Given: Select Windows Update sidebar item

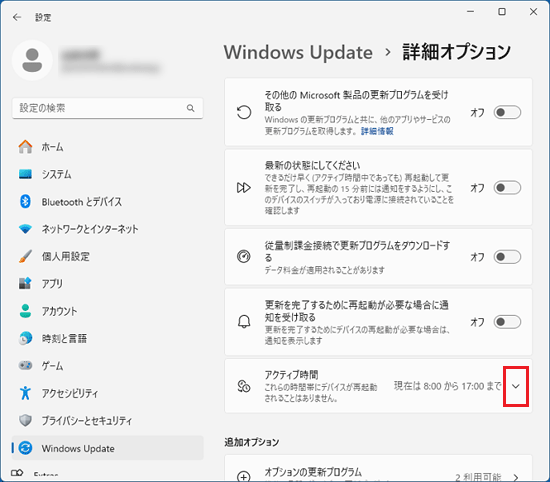Looking at the screenshot, I should point(107,448).
